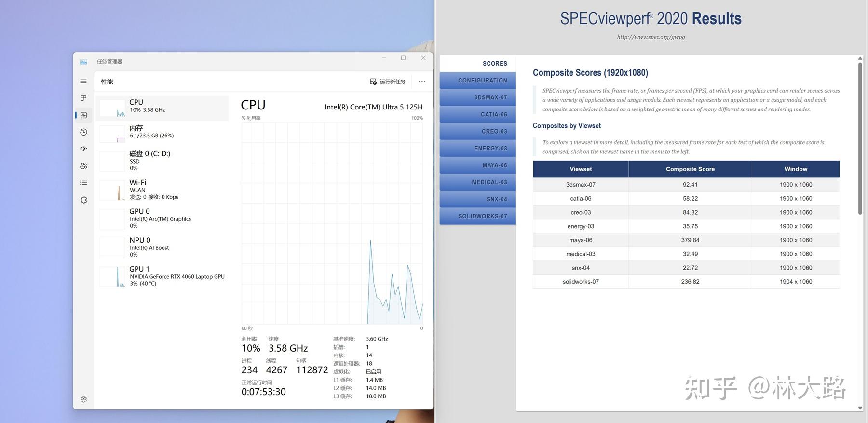
Task: Open the Details list icon in sidebar
Action: pos(83,183)
